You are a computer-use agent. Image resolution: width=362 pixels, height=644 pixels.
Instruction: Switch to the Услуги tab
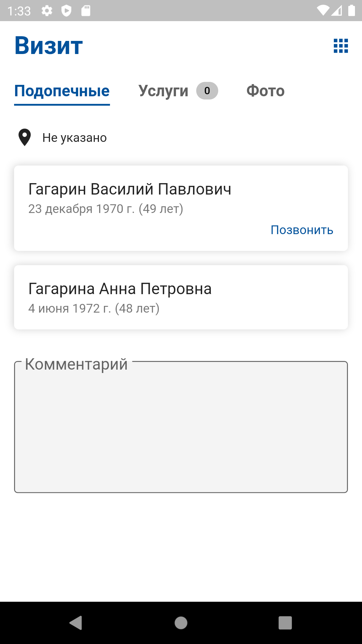point(164,91)
